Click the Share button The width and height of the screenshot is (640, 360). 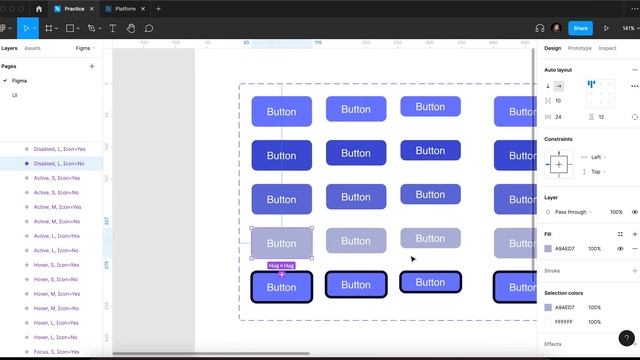[580, 28]
